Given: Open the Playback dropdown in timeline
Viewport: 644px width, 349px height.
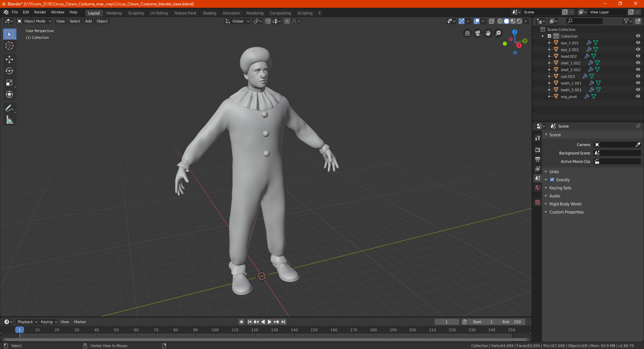Looking at the screenshot, I should 27,322.
